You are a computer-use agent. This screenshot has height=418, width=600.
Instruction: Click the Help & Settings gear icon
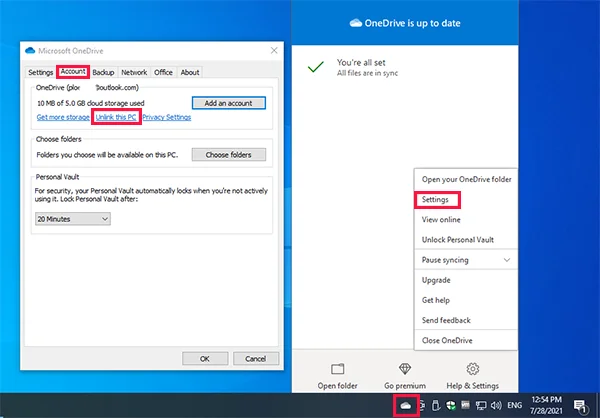point(473,369)
